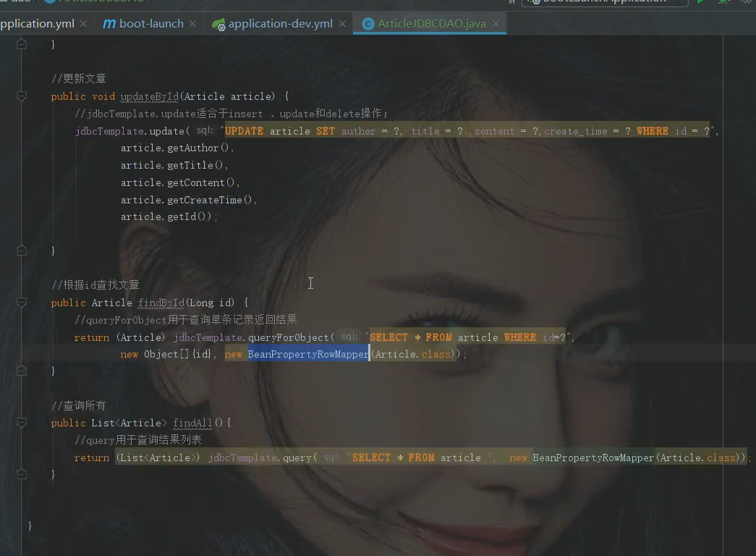Select the ArticleJDBCDAO.java tab
This screenshot has width=756, height=556.
point(431,24)
